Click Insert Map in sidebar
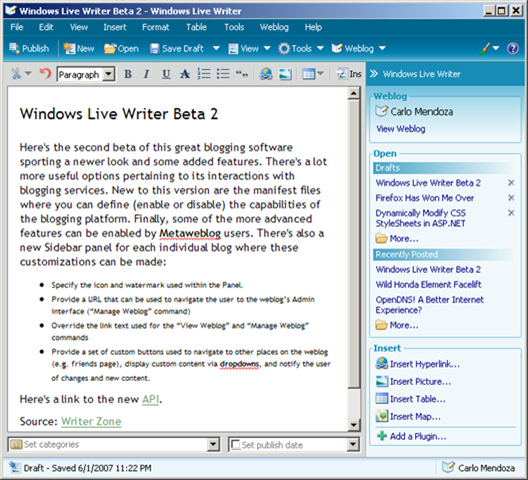Screen dimensions: 528x480 [408, 416]
